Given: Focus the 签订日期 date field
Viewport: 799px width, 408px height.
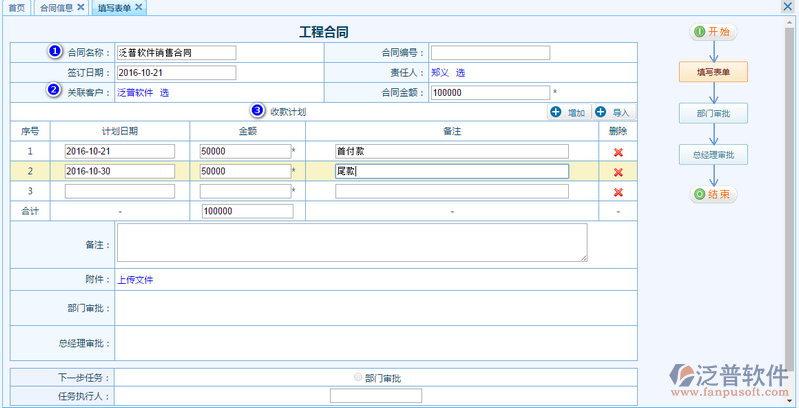Looking at the screenshot, I should coord(176,73).
